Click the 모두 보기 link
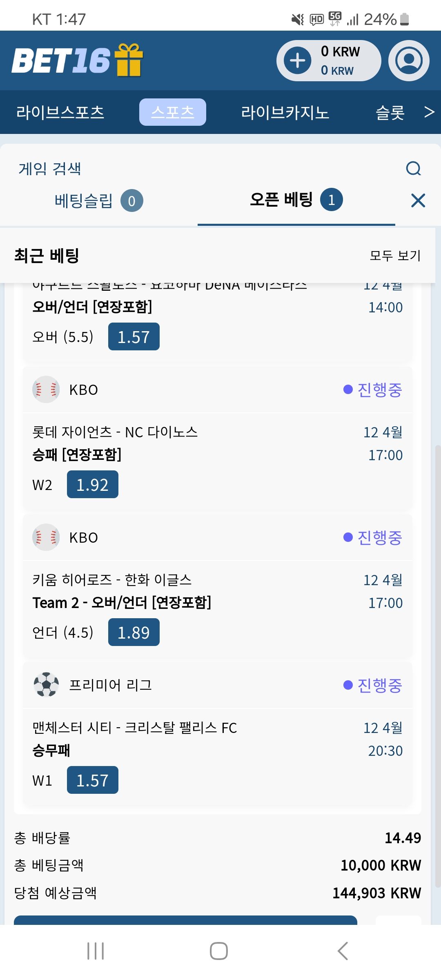Viewport: 441px width, 980px height. [395, 256]
